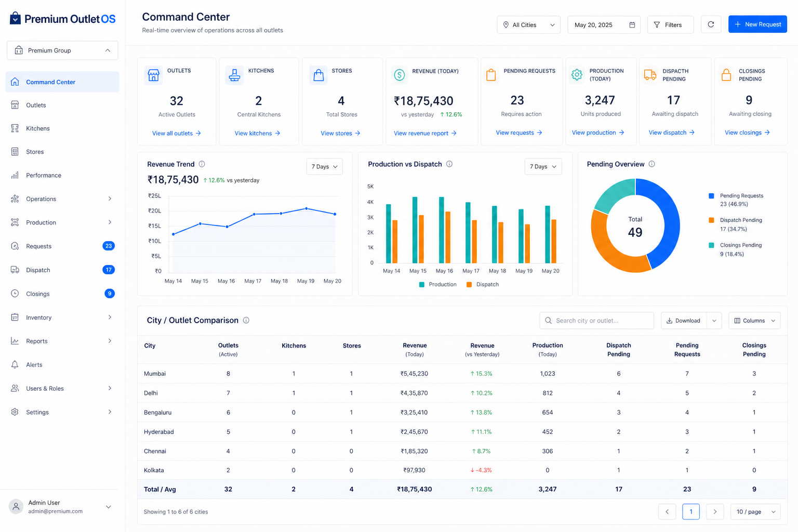Open the Columns dropdown
This screenshot has width=798, height=532.
(x=754, y=321)
